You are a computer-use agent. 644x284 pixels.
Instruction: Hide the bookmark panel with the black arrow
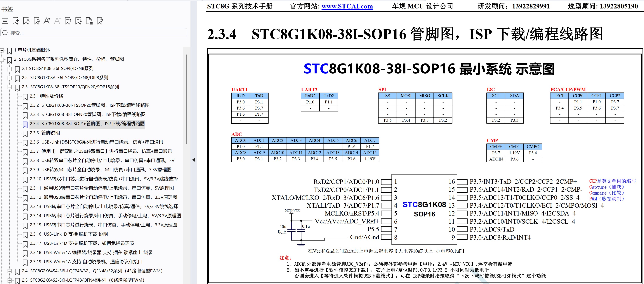pyautogui.click(x=194, y=160)
